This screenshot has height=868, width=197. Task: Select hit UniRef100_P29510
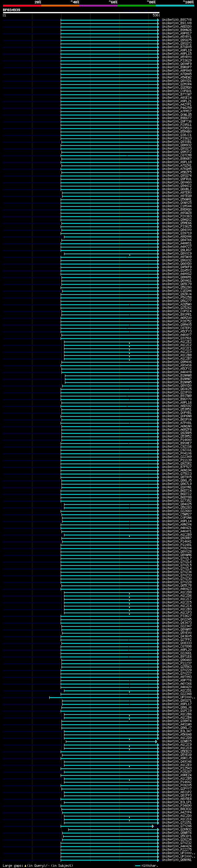pyautogui.click(x=177, y=128)
